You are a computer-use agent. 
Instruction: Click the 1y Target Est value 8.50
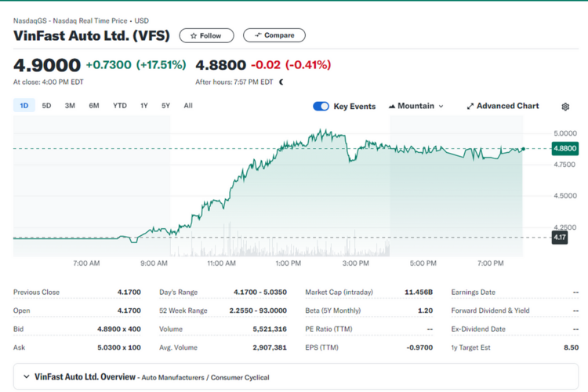(x=571, y=347)
